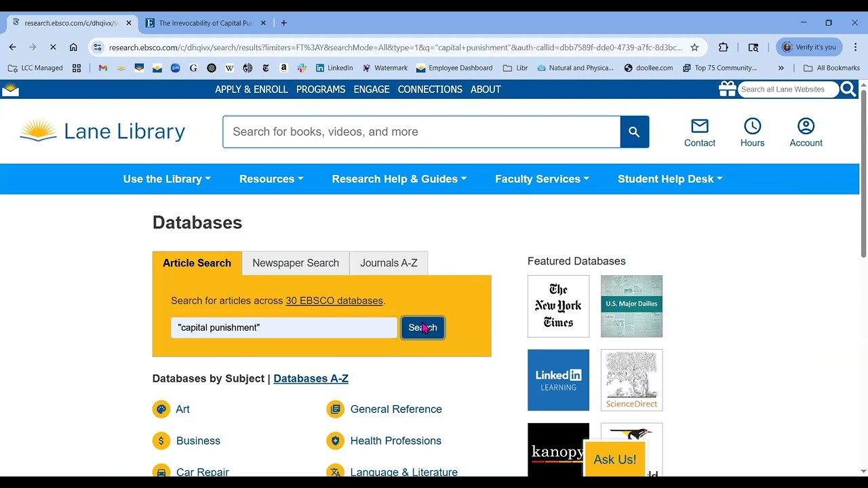Image resolution: width=868 pixels, height=488 pixels.
Task: Show hidden bookmarks with the double chevron
Action: click(x=781, y=68)
